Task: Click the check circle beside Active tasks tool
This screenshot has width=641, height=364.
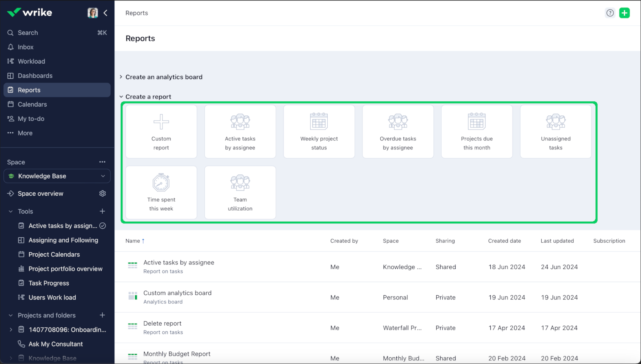Action: pyautogui.click(x=103, y=226)
